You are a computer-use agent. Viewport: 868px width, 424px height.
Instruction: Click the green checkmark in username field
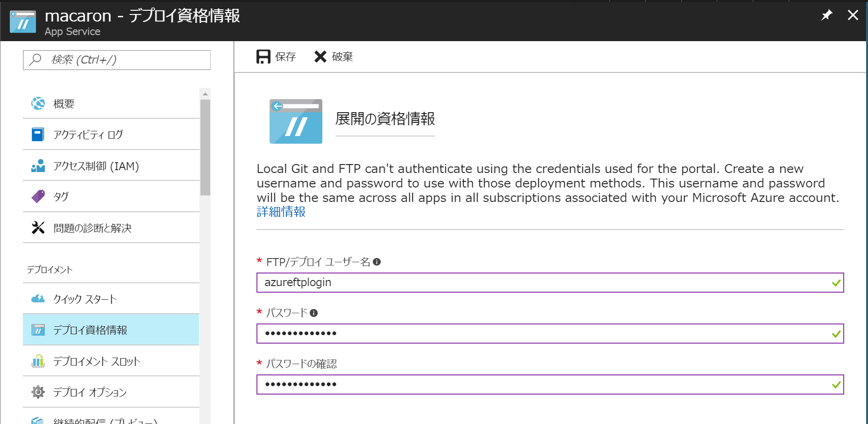point(836,283)
